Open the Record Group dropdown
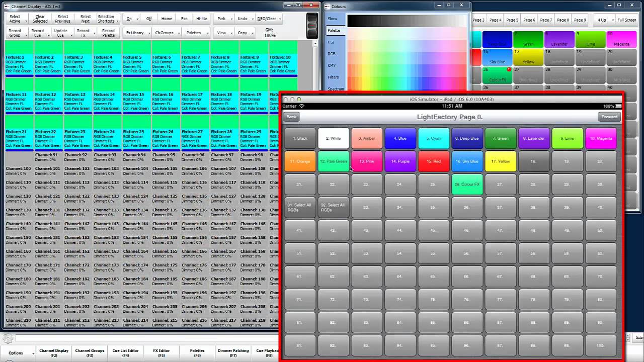The height and width of the screenshot is (362, 644). click(16, 33)
